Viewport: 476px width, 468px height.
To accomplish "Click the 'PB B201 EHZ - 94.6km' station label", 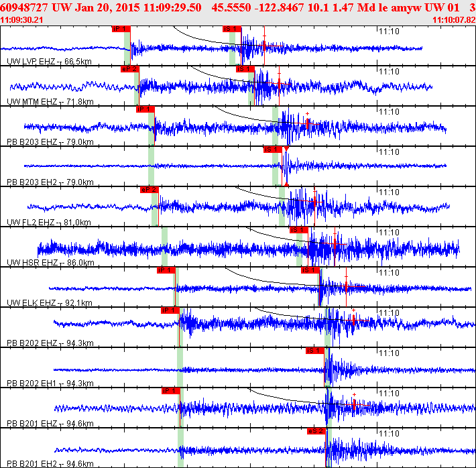I will coord(50,423).
